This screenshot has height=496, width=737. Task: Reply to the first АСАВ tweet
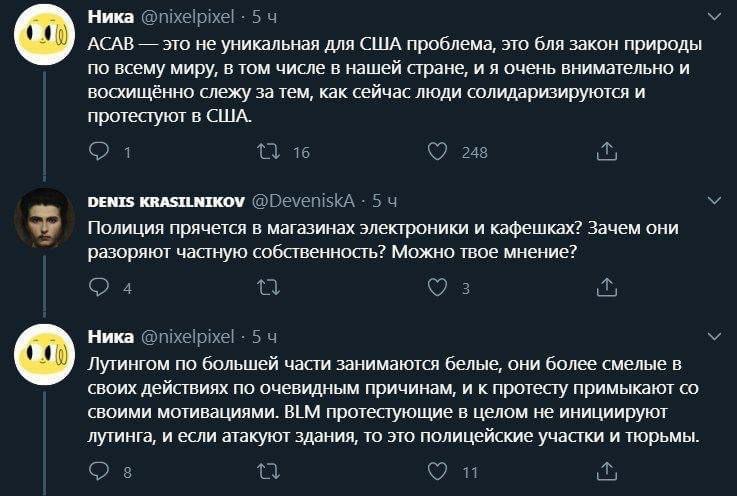[x=99, y=152]
